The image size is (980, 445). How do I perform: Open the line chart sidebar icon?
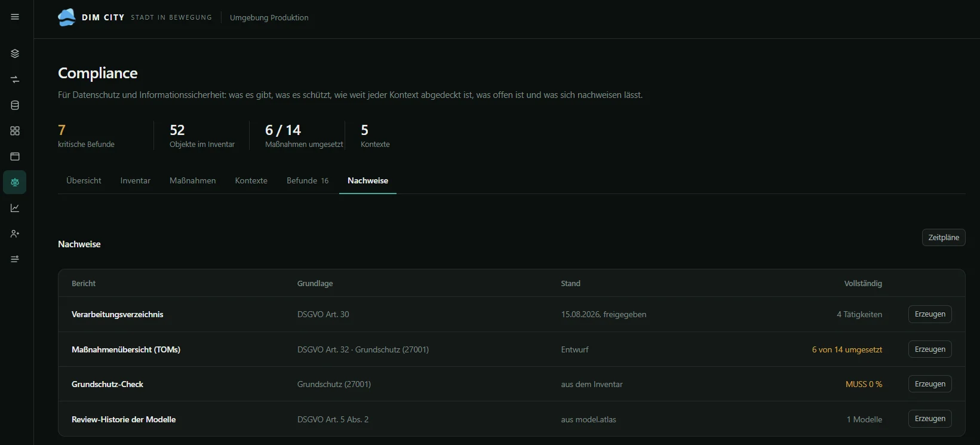pyautogui.click(x=15, y=208)
